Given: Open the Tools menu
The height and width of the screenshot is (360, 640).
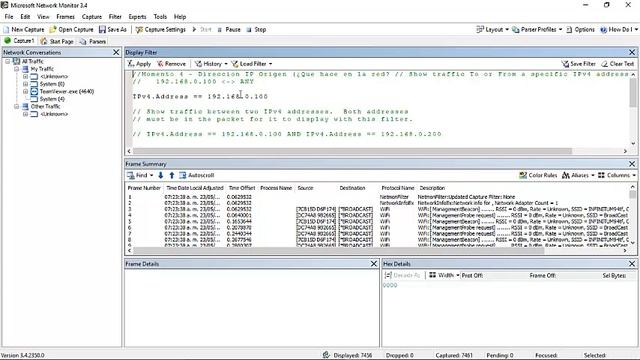Looking at the screenshot, I should coord(160,17).
